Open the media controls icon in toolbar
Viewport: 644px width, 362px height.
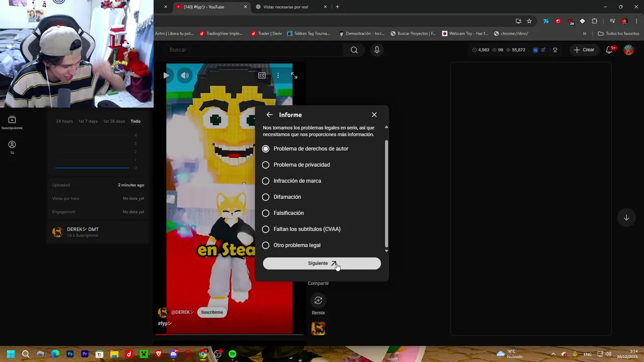coord(612,21)
